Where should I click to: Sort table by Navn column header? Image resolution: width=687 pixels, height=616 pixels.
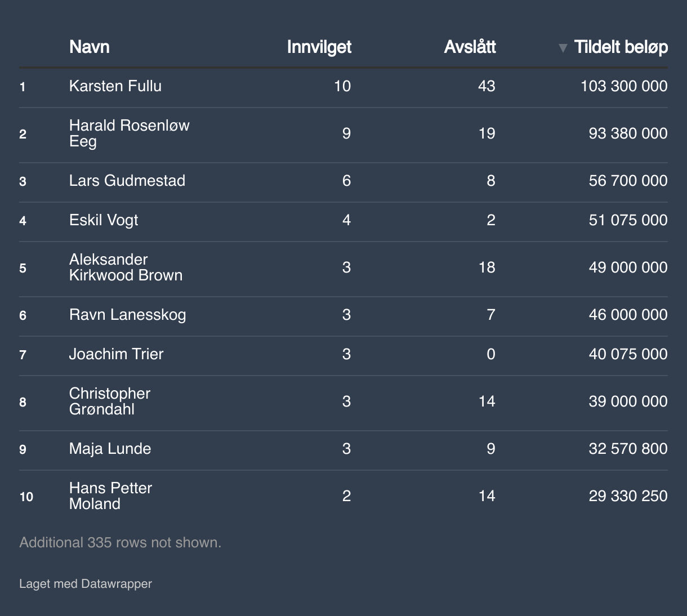pos(89,47)
